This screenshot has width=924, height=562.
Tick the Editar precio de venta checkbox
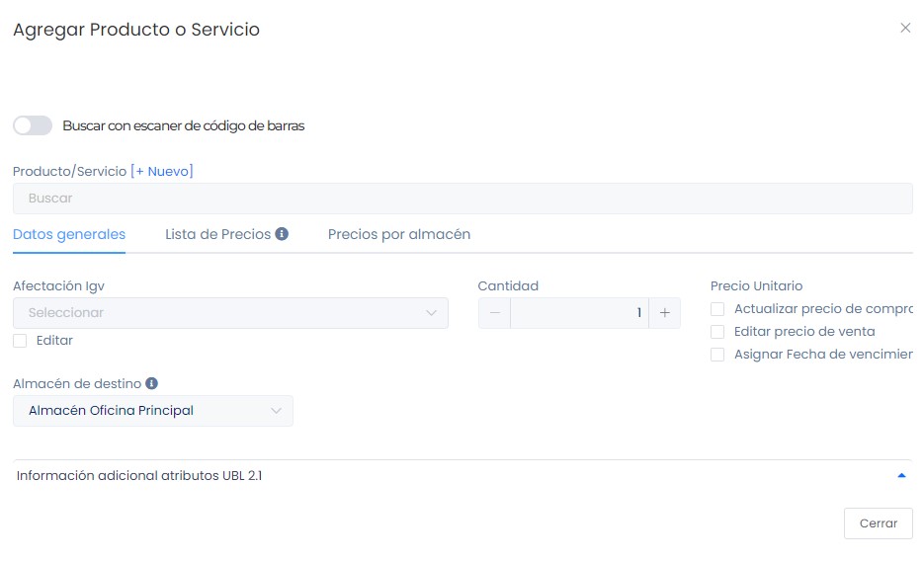point(717,332)
